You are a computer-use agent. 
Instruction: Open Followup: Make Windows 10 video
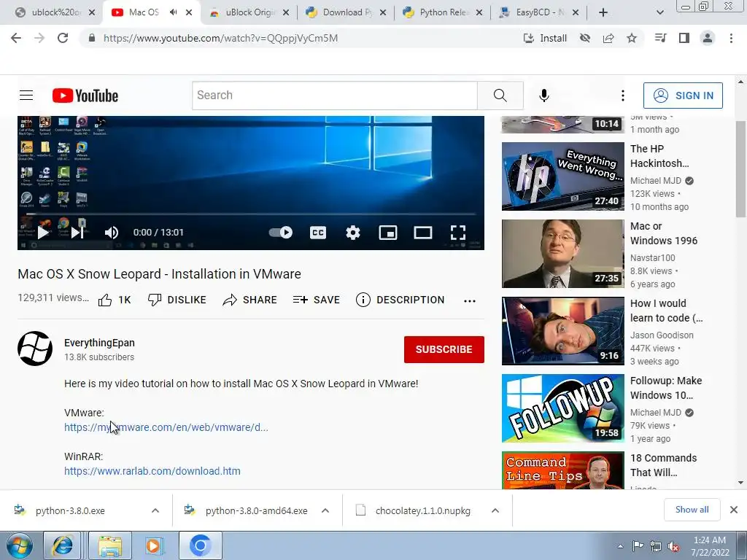tap(562, 408)
